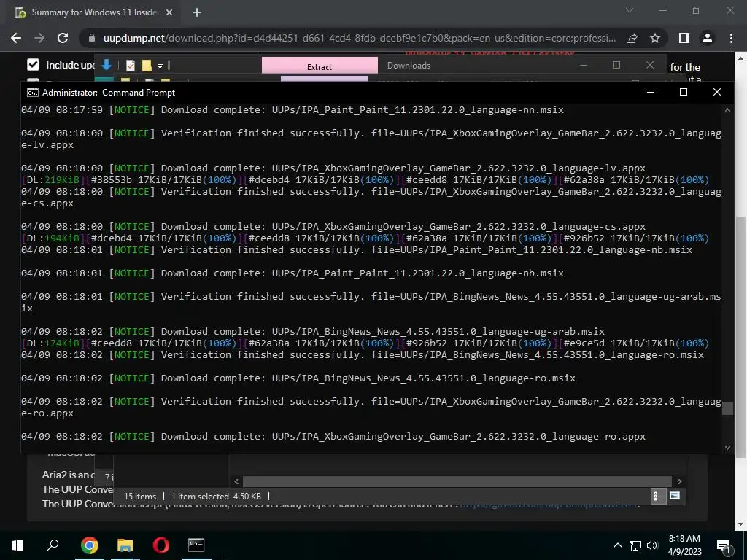View site security lock info

pos(92,38)
